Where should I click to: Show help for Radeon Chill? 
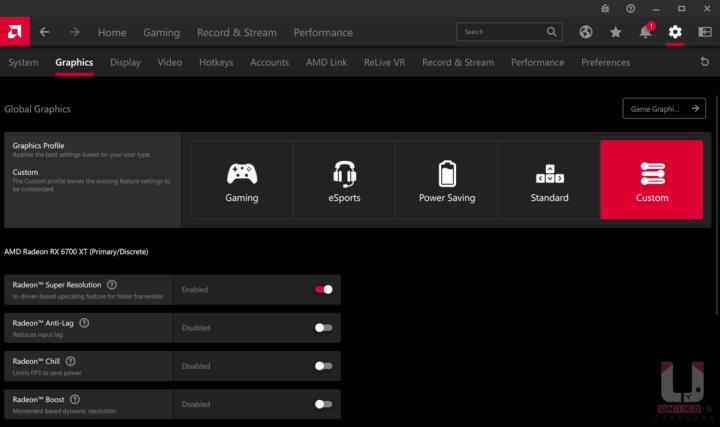pyautogui.click(x=70, y=361)
